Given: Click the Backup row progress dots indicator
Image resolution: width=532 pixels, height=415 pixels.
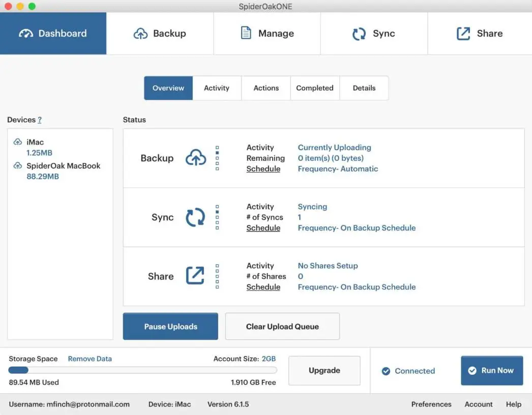Looking at the screenshot, I should click(x=217, y=158).
